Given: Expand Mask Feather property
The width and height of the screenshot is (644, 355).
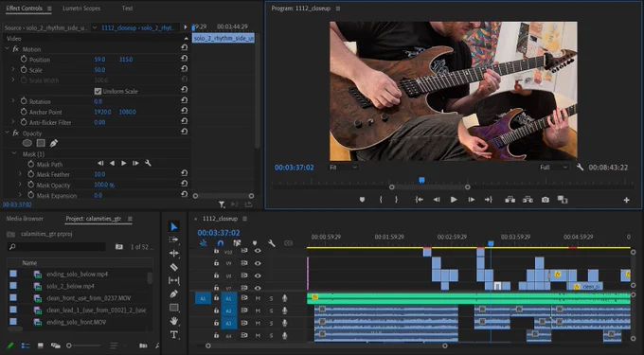Looking at the screenshot, I should [x=20, y=174].
